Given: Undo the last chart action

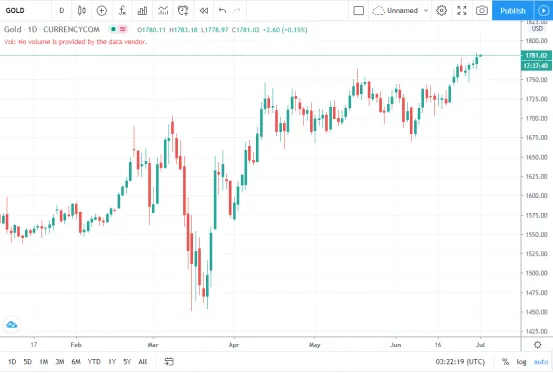Looking at the screenshot, I should (x=222, y=11).
